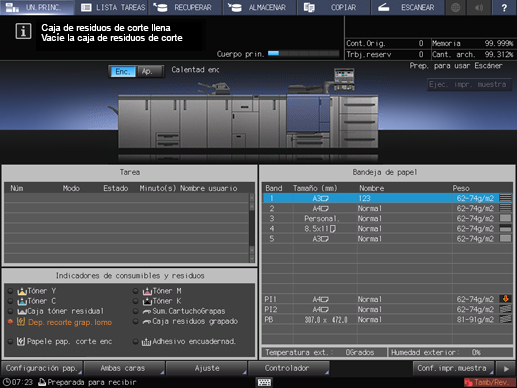Click the globe network icon
Viewport: 517px width, 388px height.
pyautogui.click(x=455, y=7)
